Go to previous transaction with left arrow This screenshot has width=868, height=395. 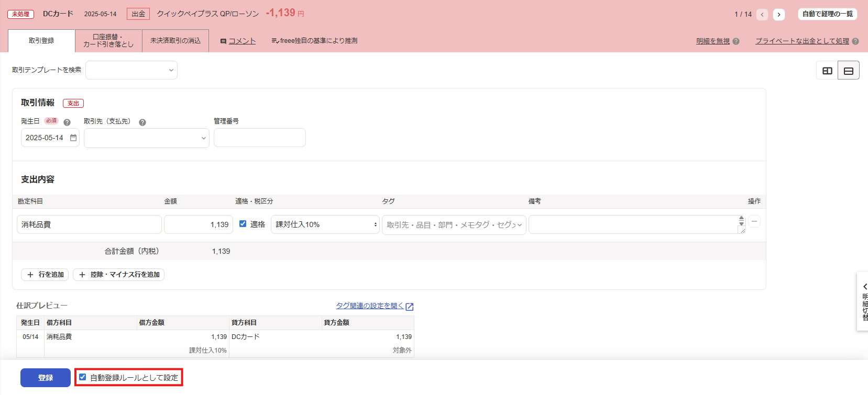(x=762, y=15)
